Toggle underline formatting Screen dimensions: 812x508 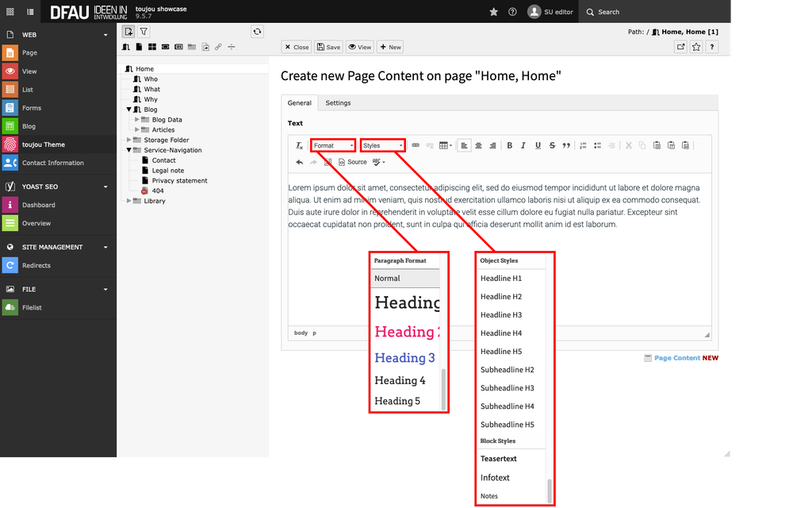(x=538, y=145)
